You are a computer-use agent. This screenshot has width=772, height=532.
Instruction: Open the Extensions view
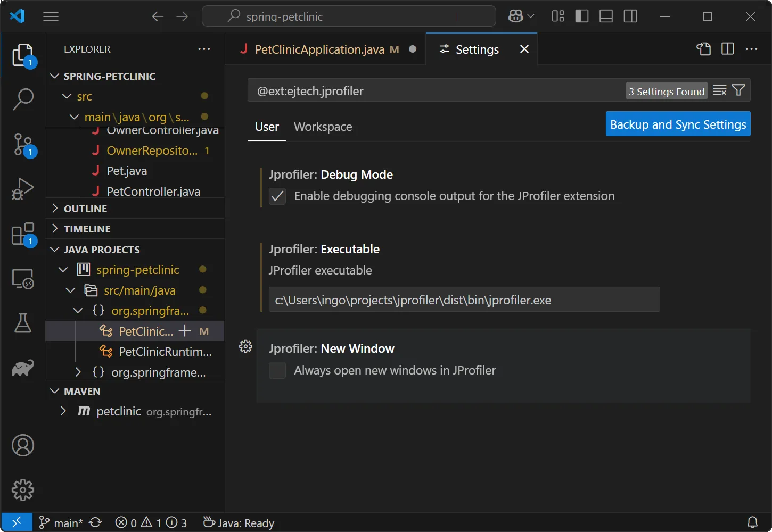[23, 234]
